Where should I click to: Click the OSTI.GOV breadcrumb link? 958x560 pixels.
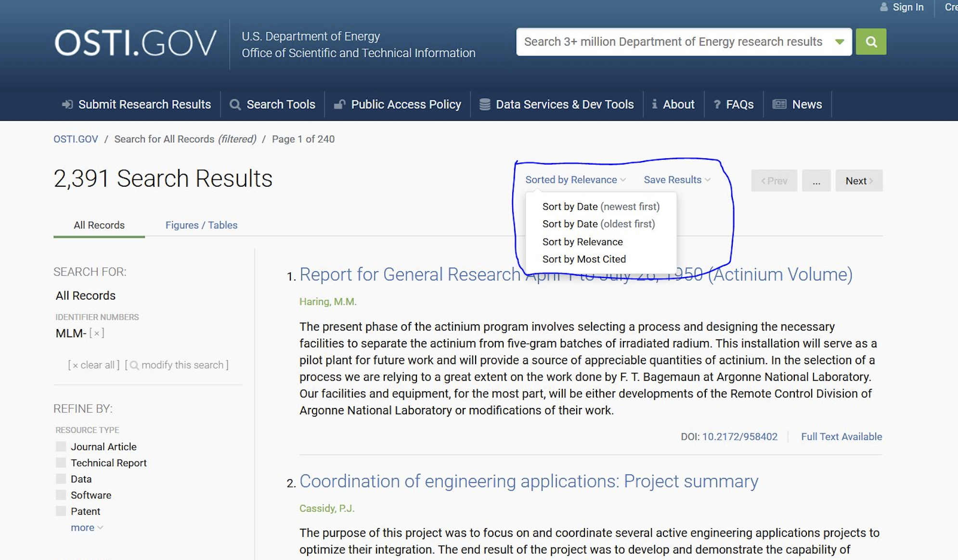[x=76, y=139]
